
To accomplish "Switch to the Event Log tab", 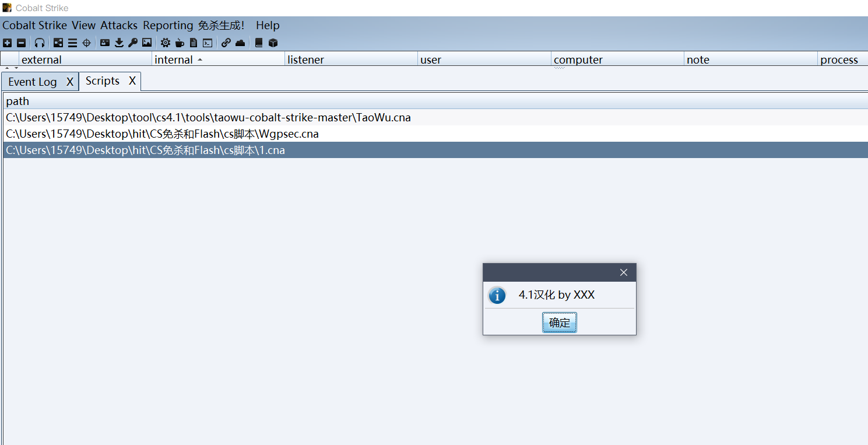I will (x=33, y=82).
